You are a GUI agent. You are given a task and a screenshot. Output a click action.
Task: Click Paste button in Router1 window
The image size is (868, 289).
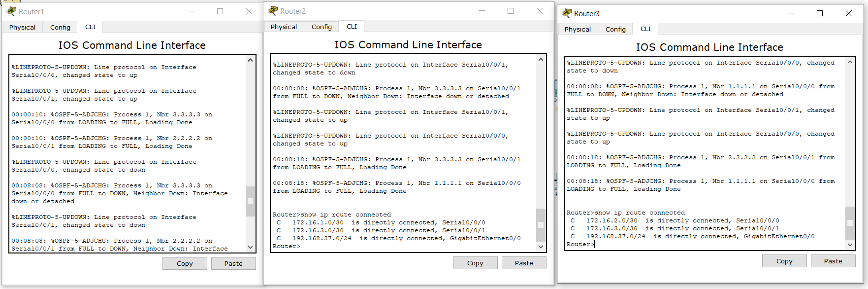[x=233, y=263]
